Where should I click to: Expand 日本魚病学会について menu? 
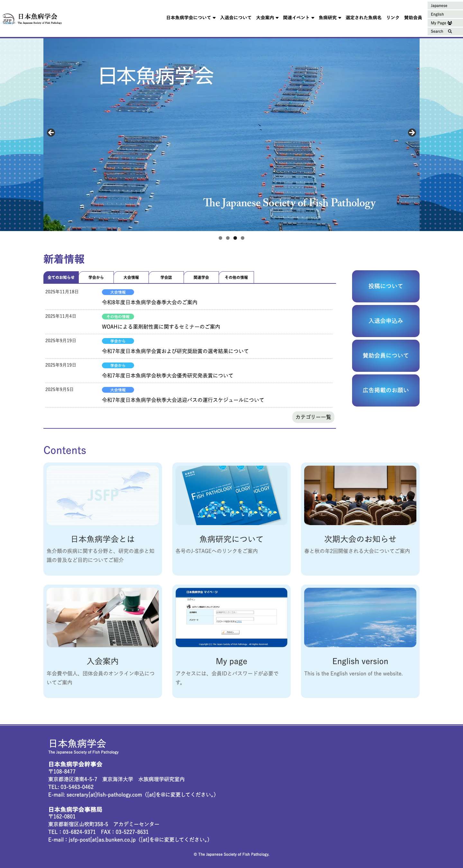191,18
